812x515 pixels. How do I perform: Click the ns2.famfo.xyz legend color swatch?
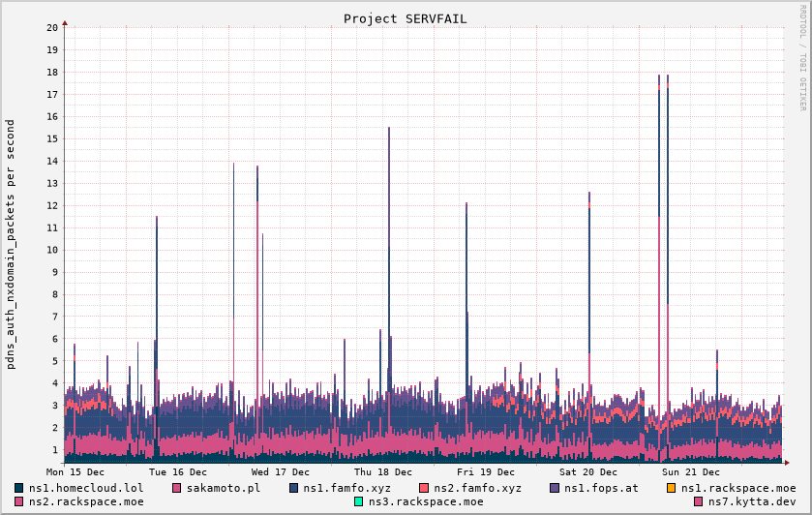pos(424,488)
